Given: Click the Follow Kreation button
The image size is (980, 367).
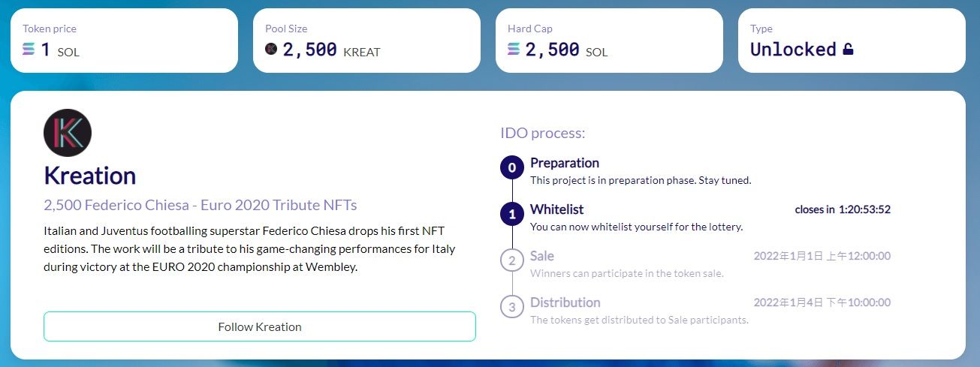Looking at the screenshot, I should point(260,326).
